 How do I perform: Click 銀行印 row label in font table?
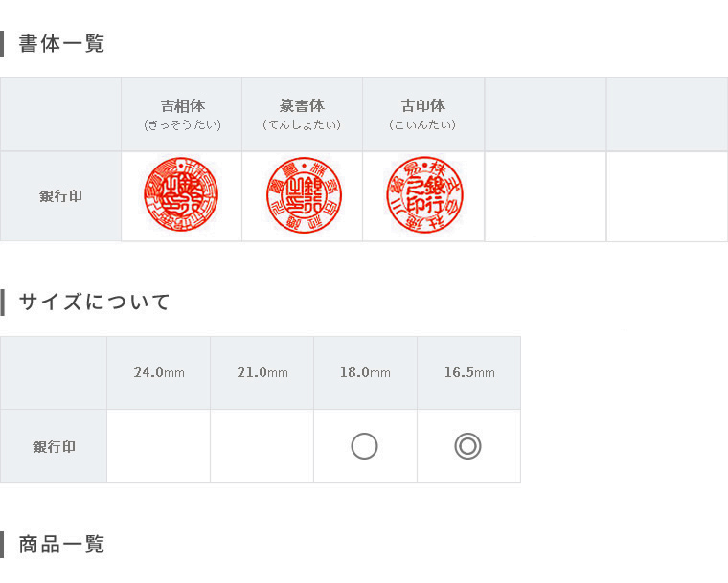click(60, 196)
